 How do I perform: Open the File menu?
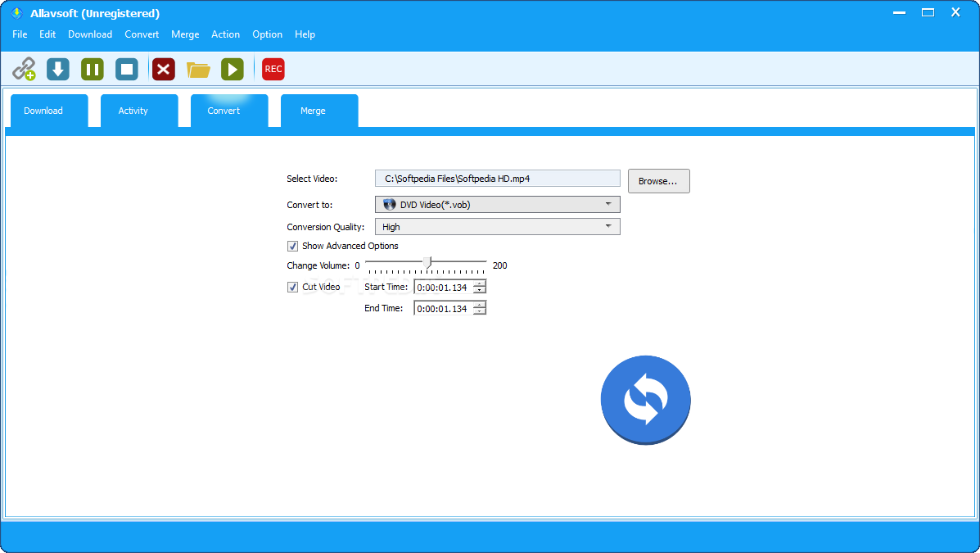point(20,34)
